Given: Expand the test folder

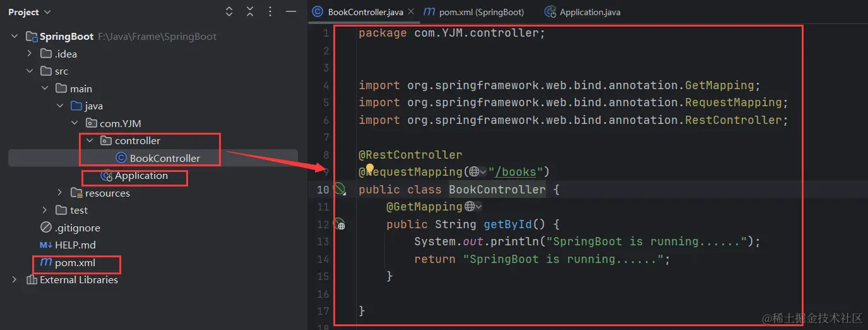Looking at the screenshot, I should click(44, 211).
